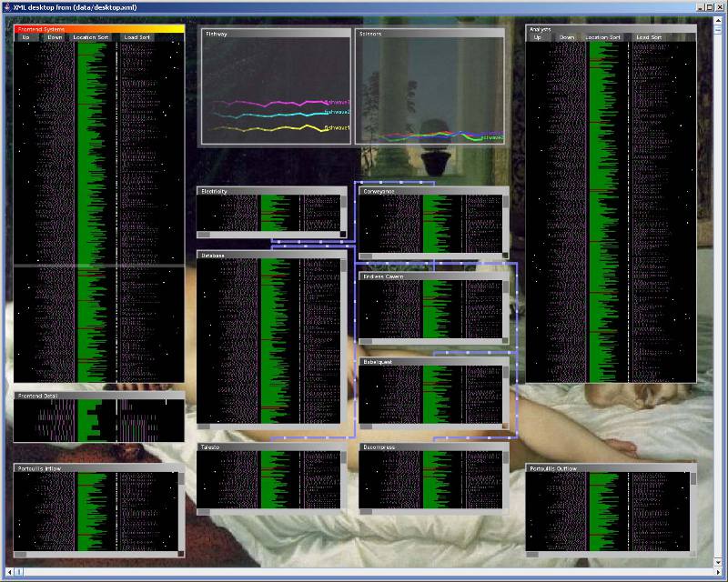This screenshot has height=582, width=728.
Task: Click the Electricity panel's horizontal scrollbar thumb
Action: pos(204,235)
